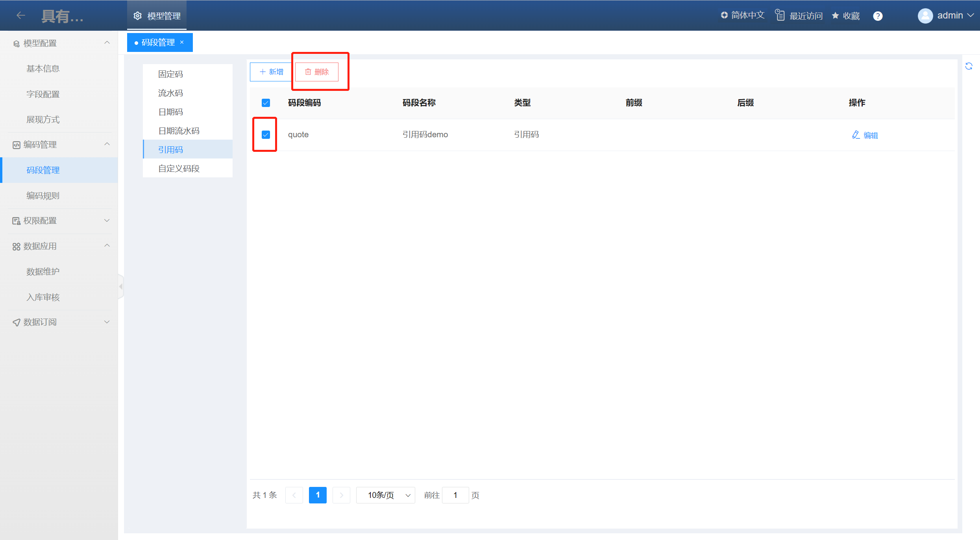Click the red 删除 button

tap(317, 72)
